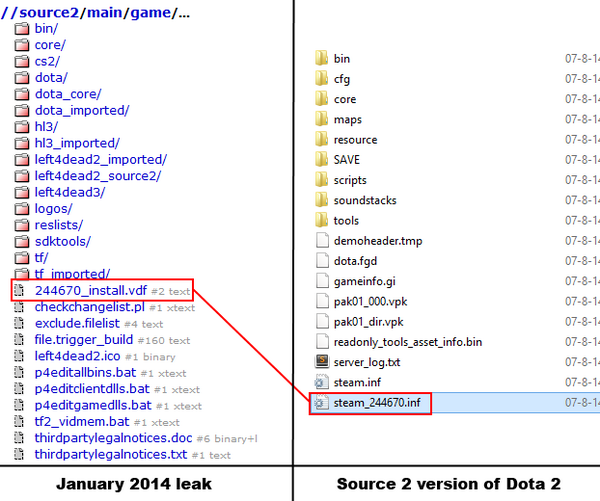Click file icon beside file.trigger_build
600x501 pixels.
pyautogui.click(x=19, y=340)
